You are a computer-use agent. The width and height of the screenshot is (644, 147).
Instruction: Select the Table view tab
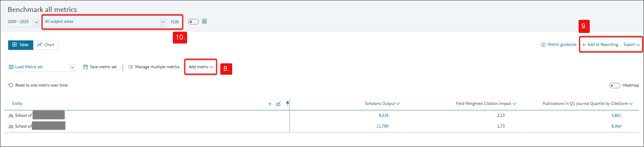click(x=21, y=45)
